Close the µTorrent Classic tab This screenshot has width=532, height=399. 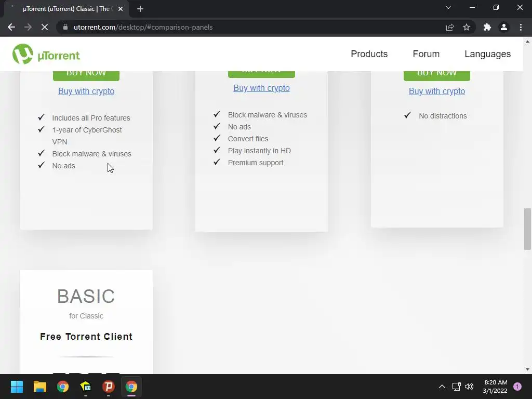pos(121,9)
